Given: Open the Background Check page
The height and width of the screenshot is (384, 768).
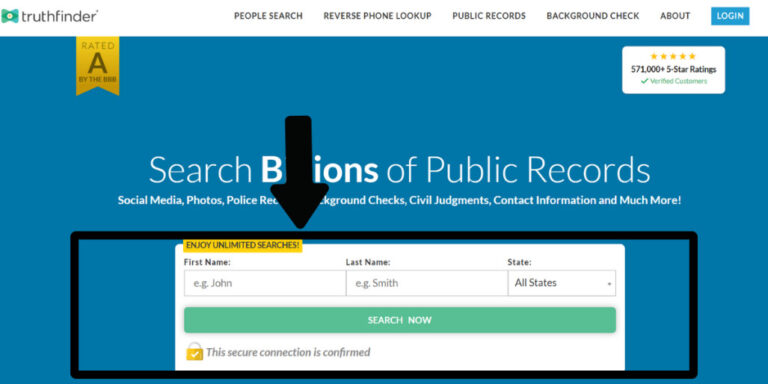Looking at the screenshot, I should 593,16.
